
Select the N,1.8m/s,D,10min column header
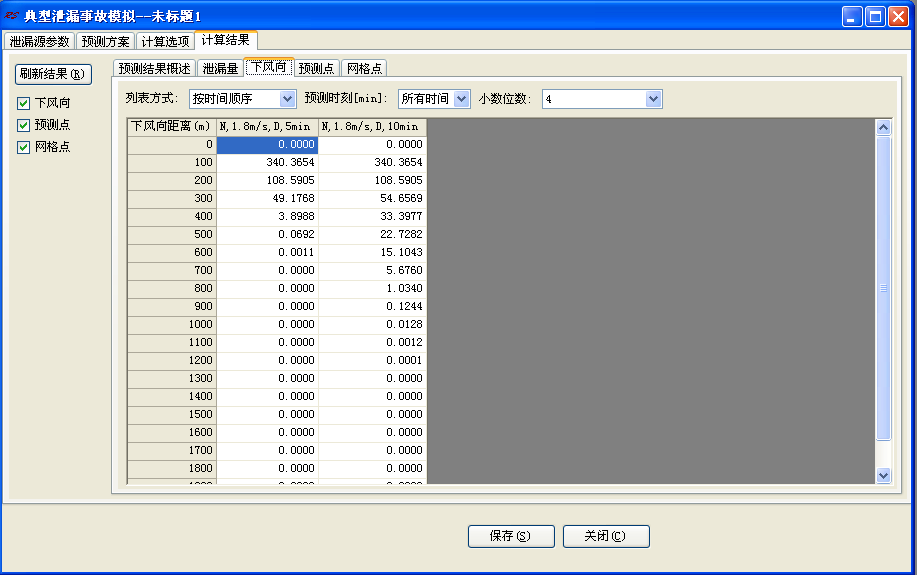[373, 126]
